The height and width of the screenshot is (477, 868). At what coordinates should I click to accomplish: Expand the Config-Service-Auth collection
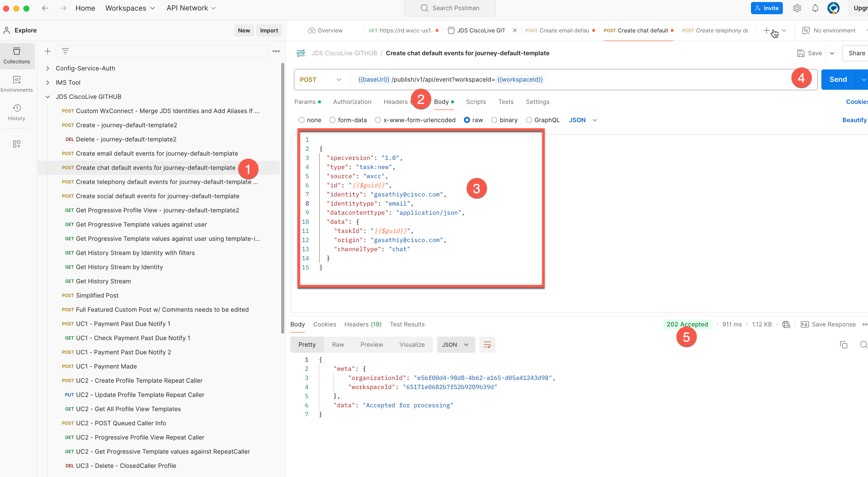[x=48, y=68]
